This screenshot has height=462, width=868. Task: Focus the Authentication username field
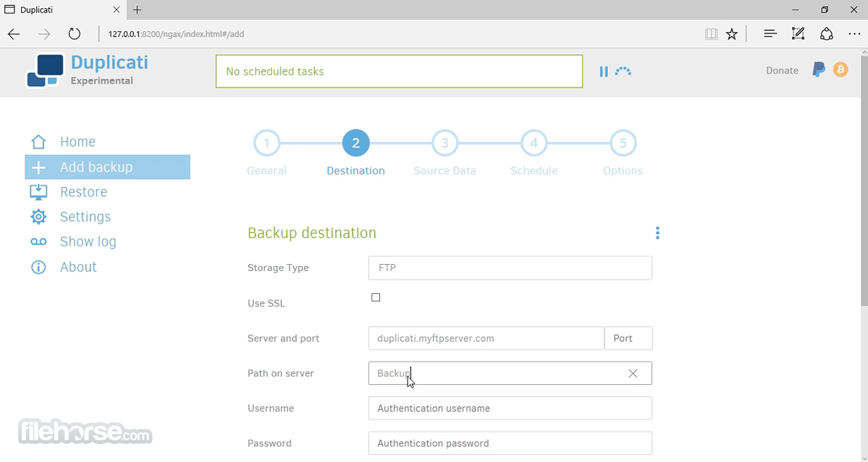(x=510, y=408)
